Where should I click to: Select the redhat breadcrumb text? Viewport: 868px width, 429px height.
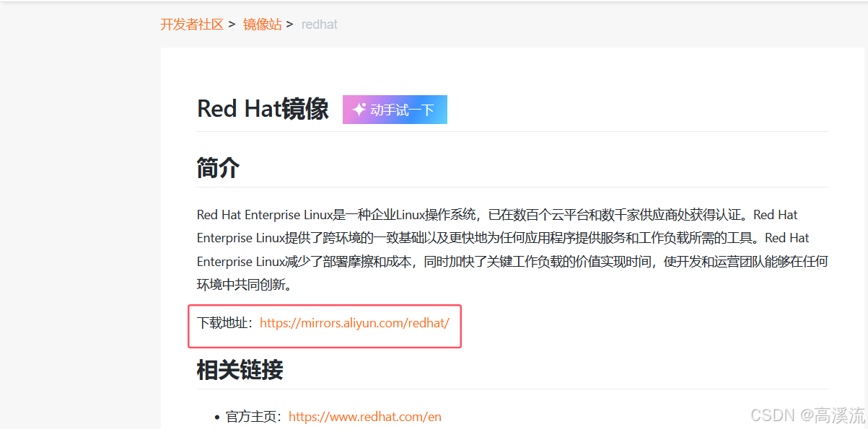[x=319, y=25]
